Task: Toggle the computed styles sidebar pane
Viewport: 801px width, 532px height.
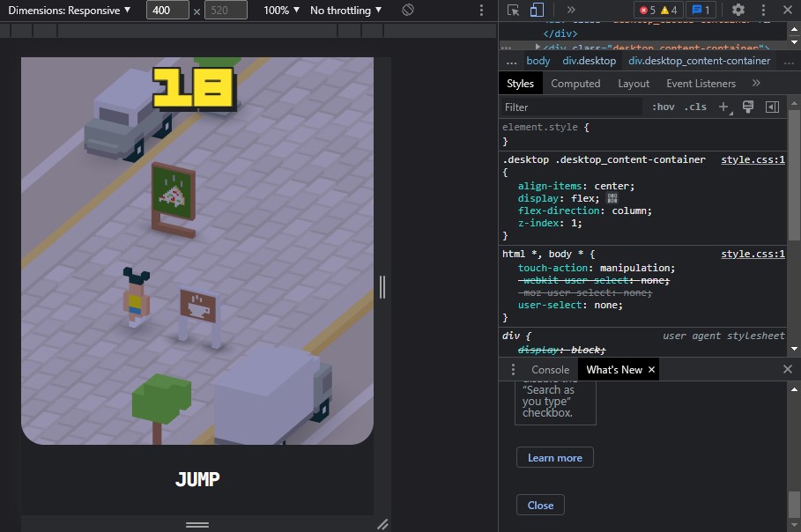Action: tap(772, 107)
